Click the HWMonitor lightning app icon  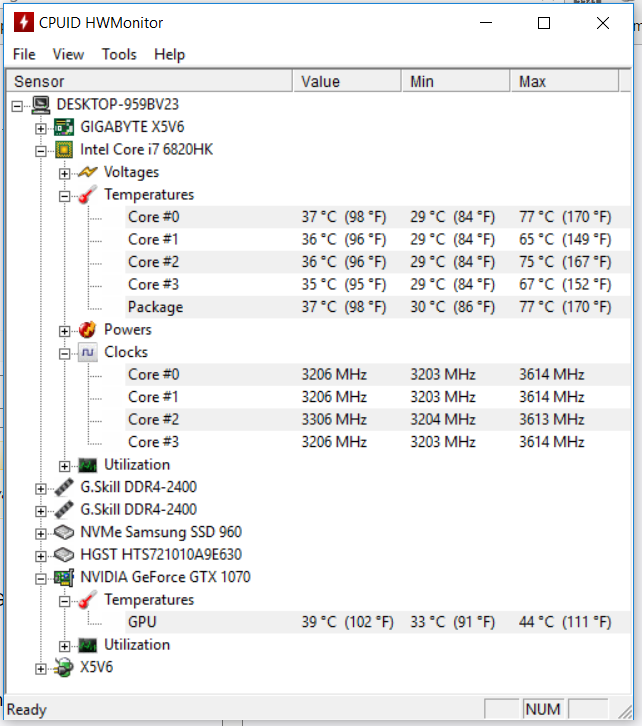click(24, 22)
